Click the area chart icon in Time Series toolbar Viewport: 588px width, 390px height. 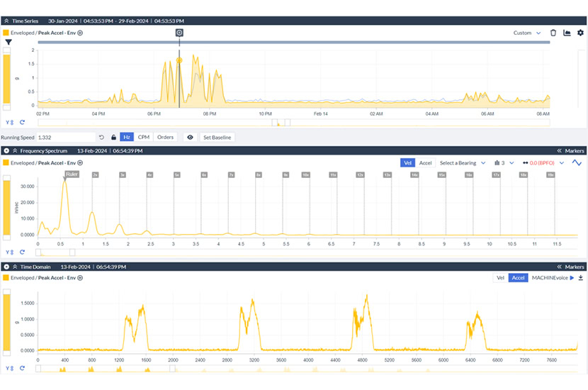567,33
